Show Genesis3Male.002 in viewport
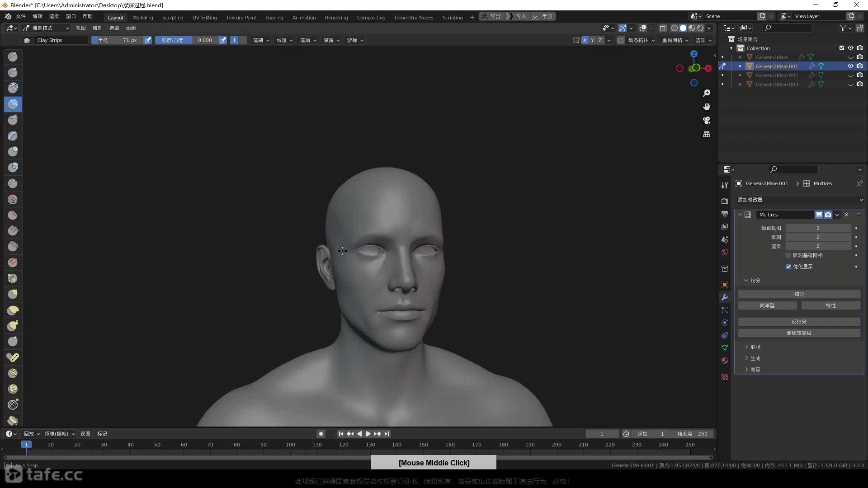The height and width of the screenshot is (488, 868). tap(850, 75)
